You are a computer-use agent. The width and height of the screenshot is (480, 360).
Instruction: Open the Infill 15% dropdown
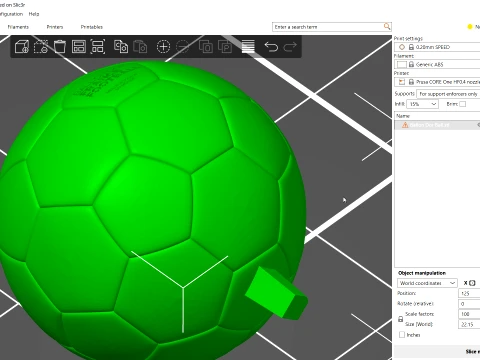coord(422,104)
